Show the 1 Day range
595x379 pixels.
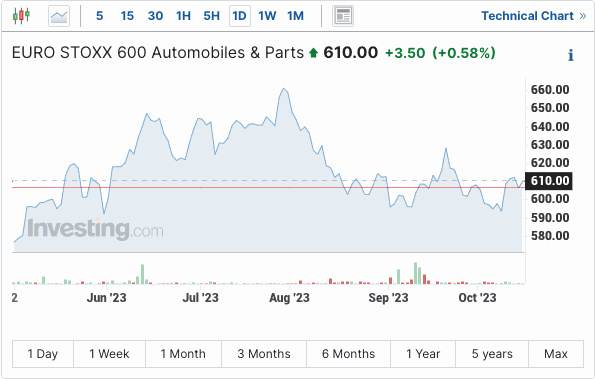point(43,354)
